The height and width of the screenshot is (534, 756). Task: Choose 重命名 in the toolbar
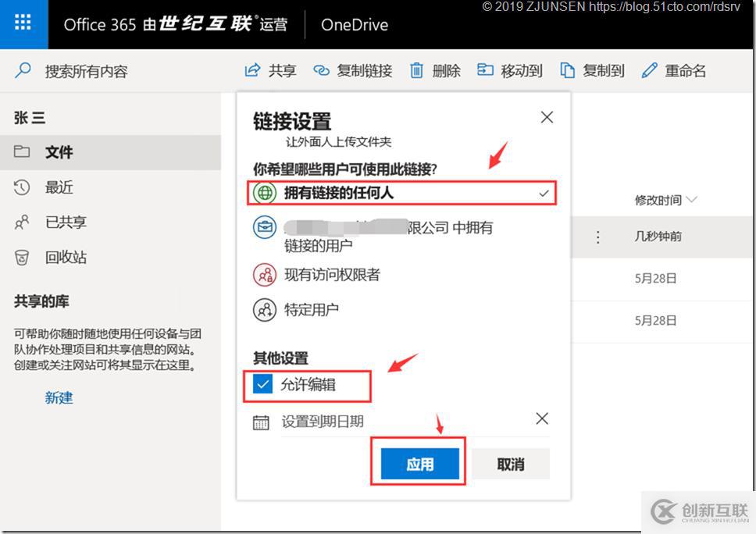click(x=686, y=71)
